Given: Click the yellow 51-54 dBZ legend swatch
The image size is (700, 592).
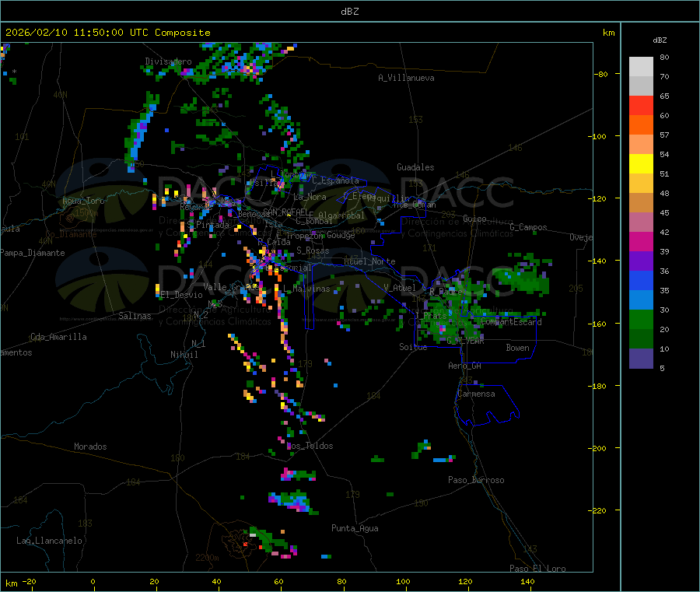Looking at the screenshot, I should (641, 164).
